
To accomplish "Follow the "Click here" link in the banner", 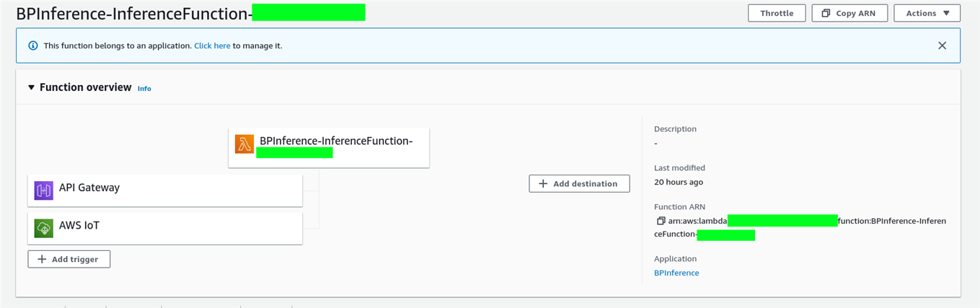I will click(x=212, y=45).
